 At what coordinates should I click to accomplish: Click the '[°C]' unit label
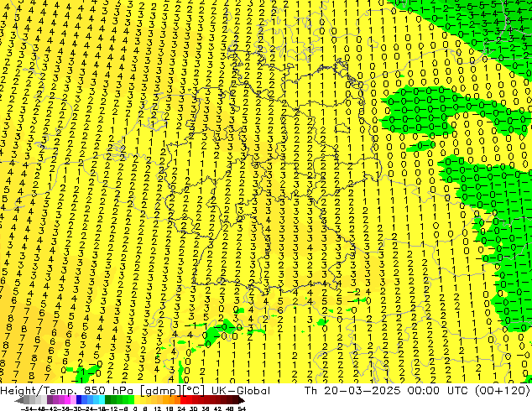(x=194, y=391)
